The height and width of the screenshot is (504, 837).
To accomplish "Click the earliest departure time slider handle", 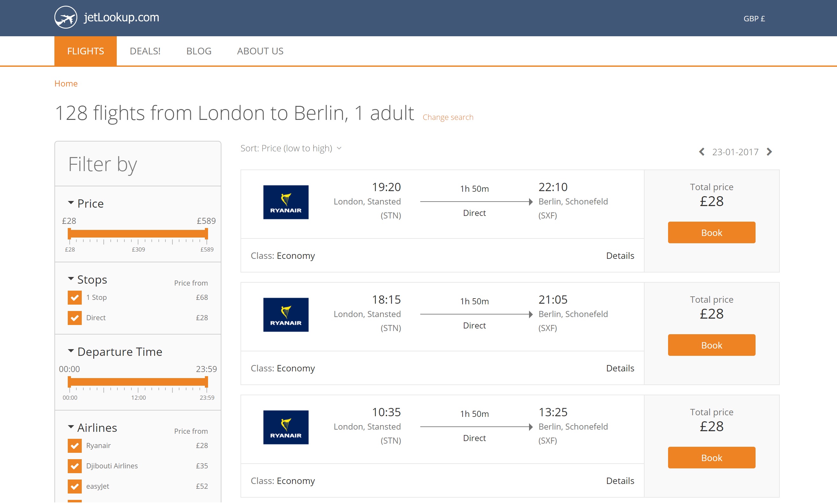I will (69, 382).
